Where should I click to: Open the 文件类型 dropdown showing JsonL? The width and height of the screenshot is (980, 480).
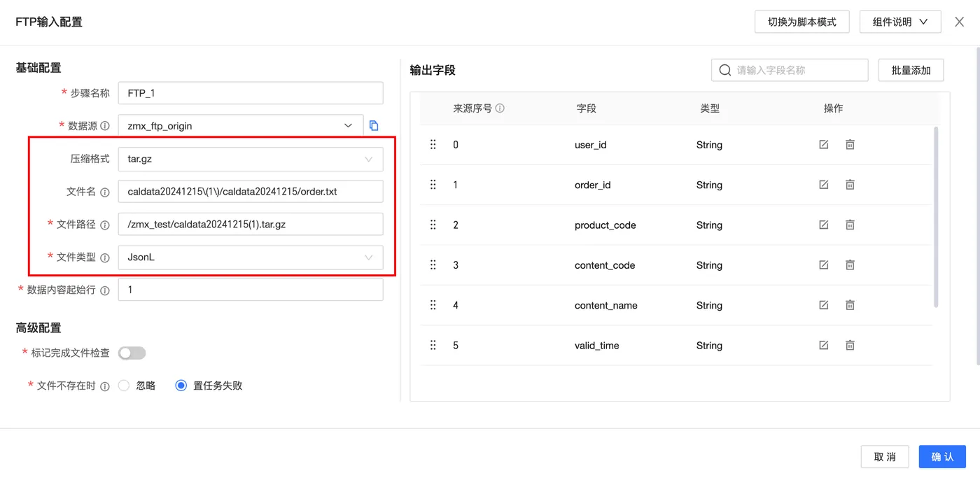tap(251, 257)
